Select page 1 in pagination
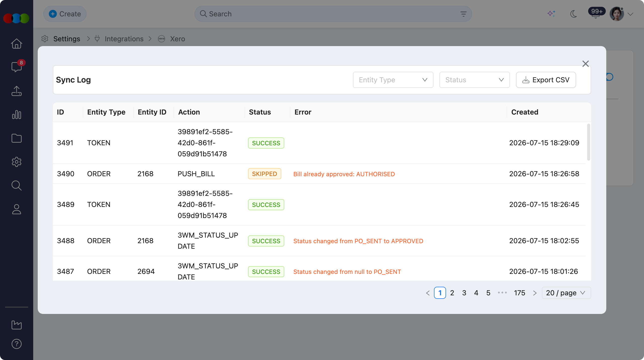644x360 pixels. pos(440,293)
